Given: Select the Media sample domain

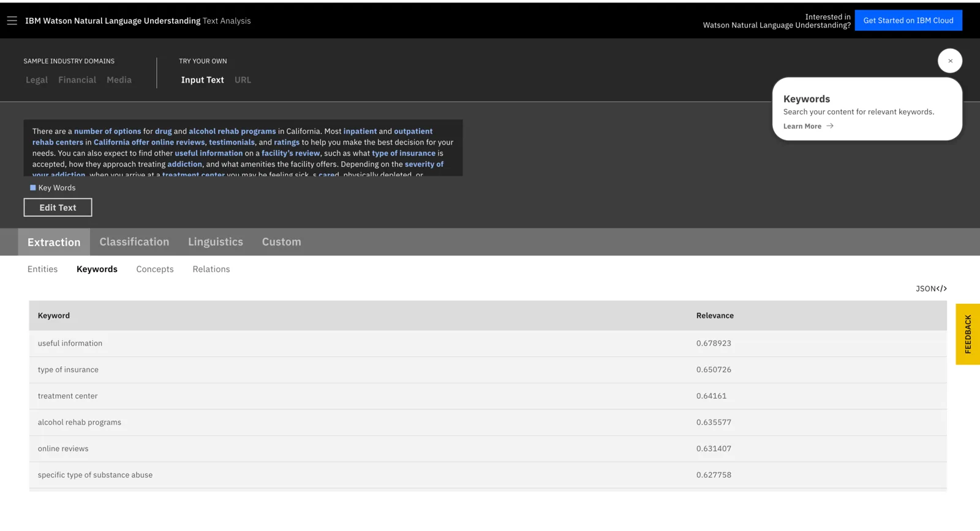Looking at the screenshot, I should coord(119,80).
